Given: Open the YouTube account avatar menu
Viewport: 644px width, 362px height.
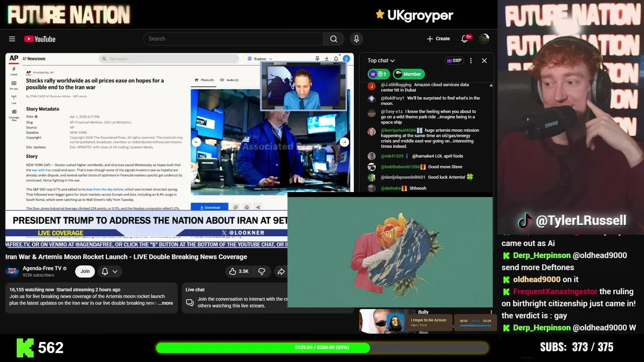Looking at the screenshot, I should 484,39.
